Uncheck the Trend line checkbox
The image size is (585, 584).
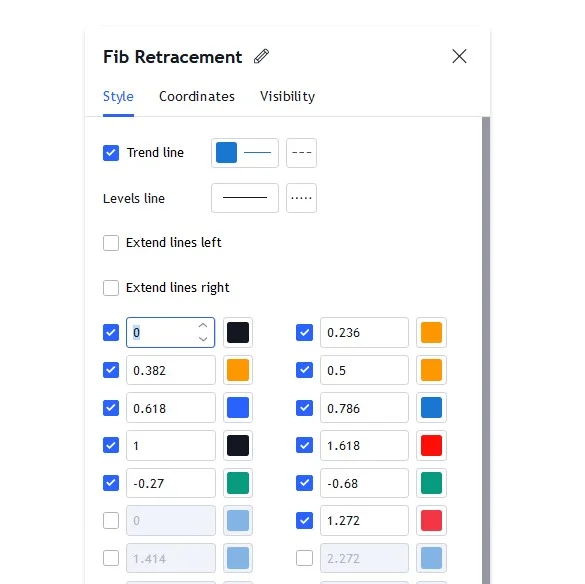(111, 153)
